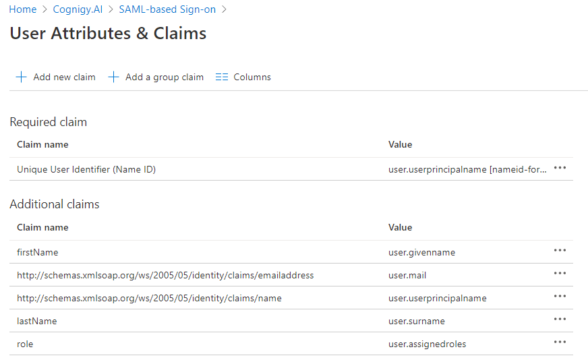Click Value header under Required claim
588x364 pixels.
(400, 145)
